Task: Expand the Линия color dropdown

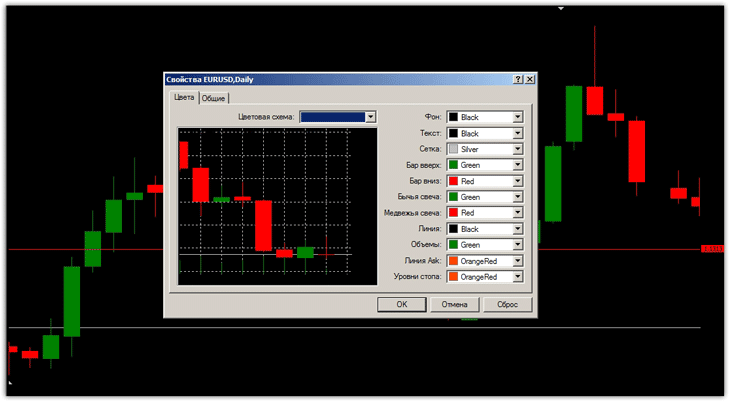Action: (518, 229)
